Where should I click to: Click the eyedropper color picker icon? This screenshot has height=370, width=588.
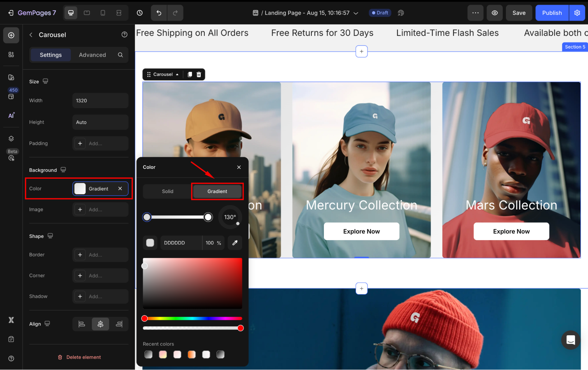tap(235, 243)
